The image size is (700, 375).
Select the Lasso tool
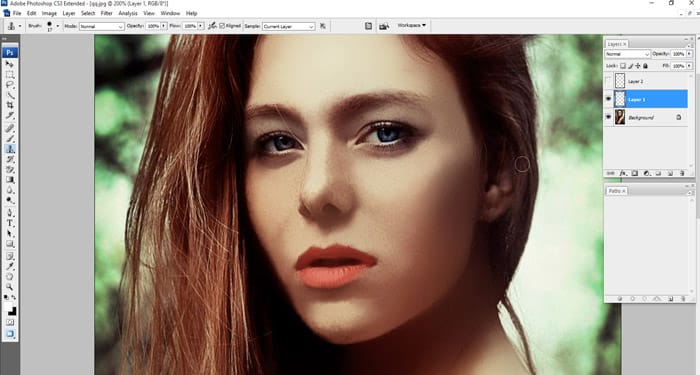click(9, 85)
